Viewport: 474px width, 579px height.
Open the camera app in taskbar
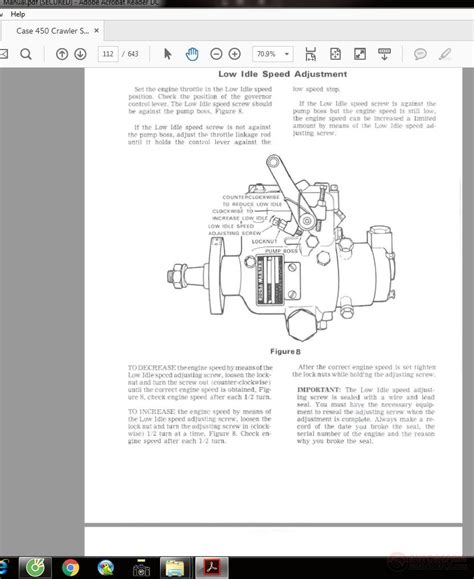click(141, 569)
